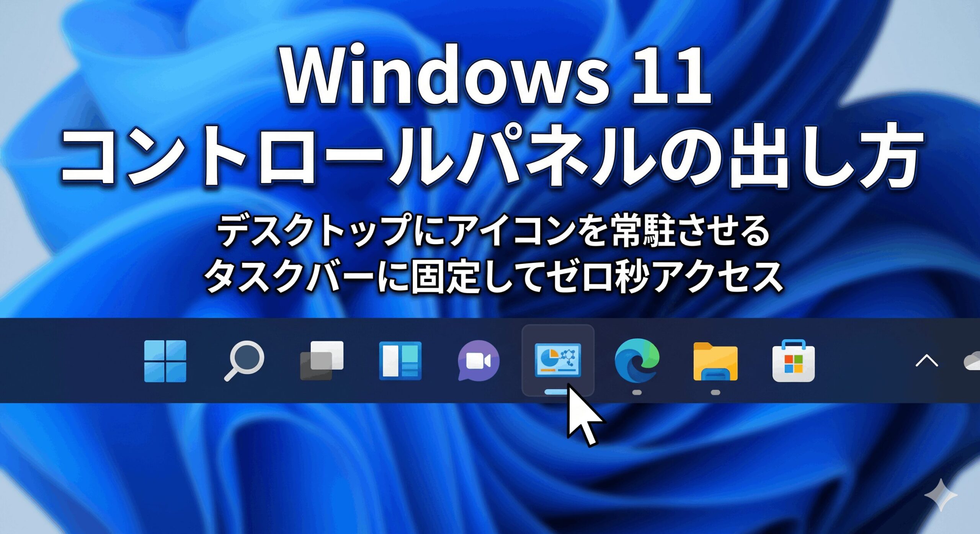The width and height of the screenshot is (980, 534).
Task: Open the Widgets panel icon
Action: (400, 361)
